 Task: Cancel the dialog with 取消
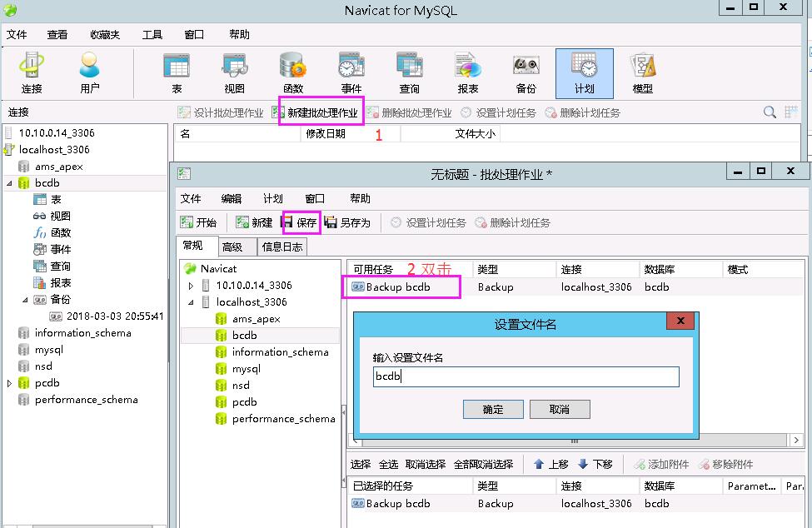click(559, 409)
